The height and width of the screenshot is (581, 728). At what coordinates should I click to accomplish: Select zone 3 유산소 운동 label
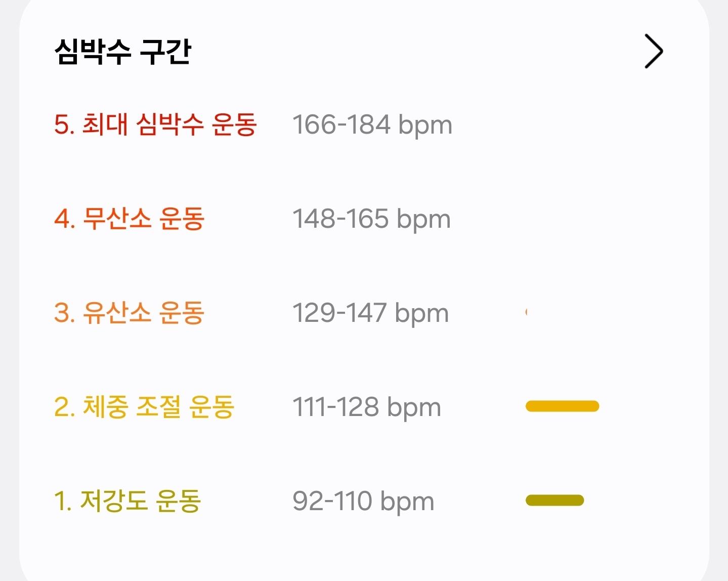129,313
